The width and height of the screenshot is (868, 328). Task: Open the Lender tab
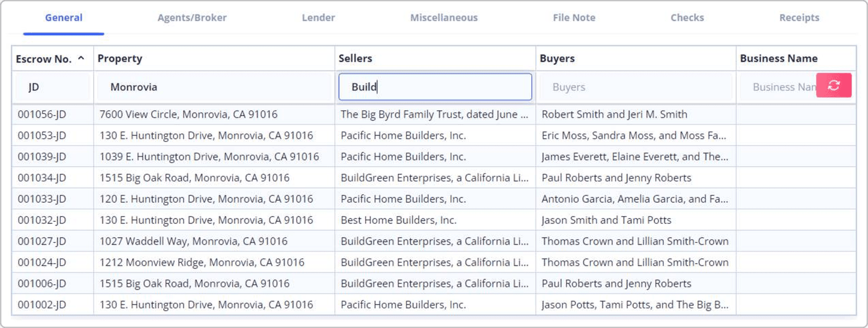tap(318, 17)
